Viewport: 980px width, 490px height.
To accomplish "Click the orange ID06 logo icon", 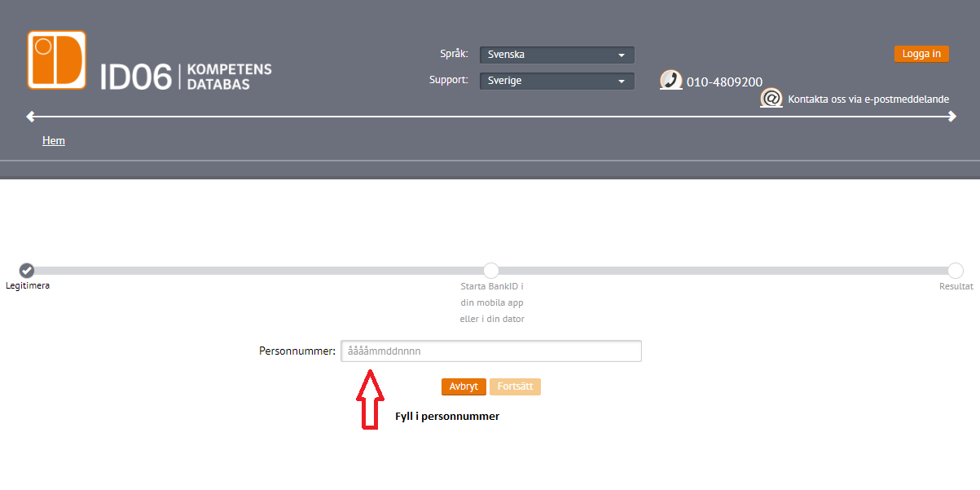I will coord(56,60).
